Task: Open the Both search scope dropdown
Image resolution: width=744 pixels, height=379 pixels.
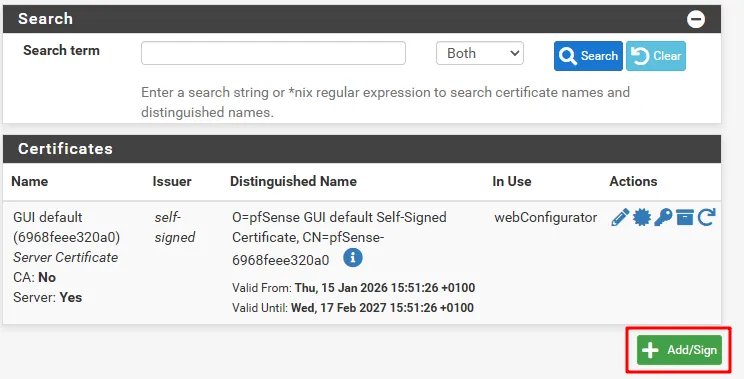Action: coord(480,53)
